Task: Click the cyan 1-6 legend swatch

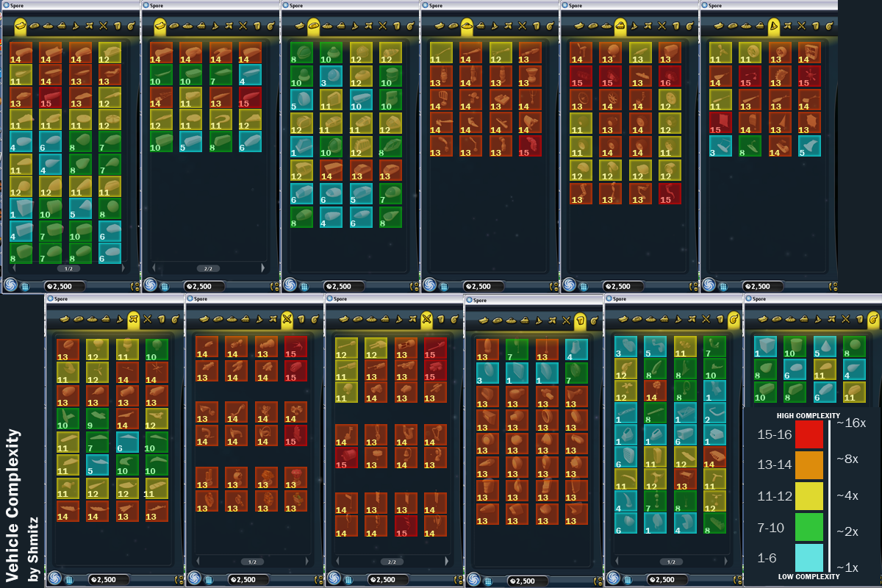Action: point(808,558)
